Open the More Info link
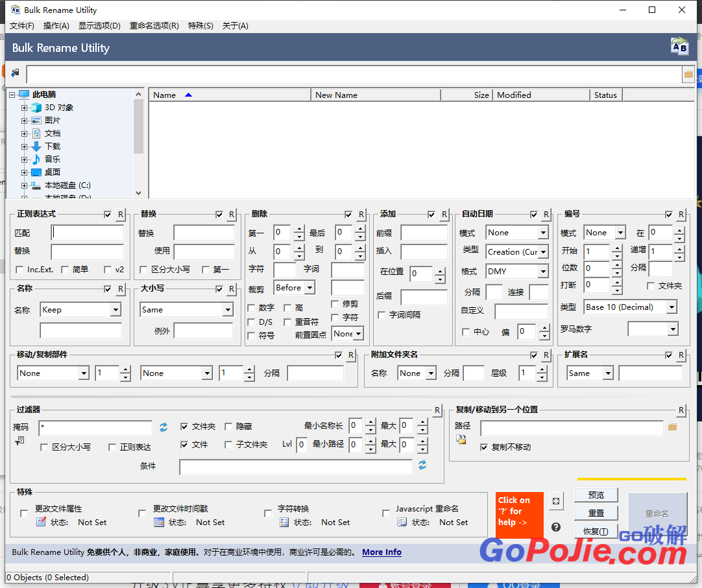 point(382,552)
